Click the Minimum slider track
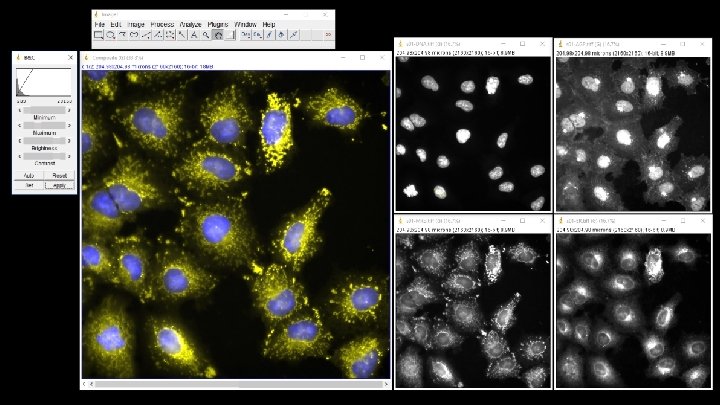 (x=44, y=110)
